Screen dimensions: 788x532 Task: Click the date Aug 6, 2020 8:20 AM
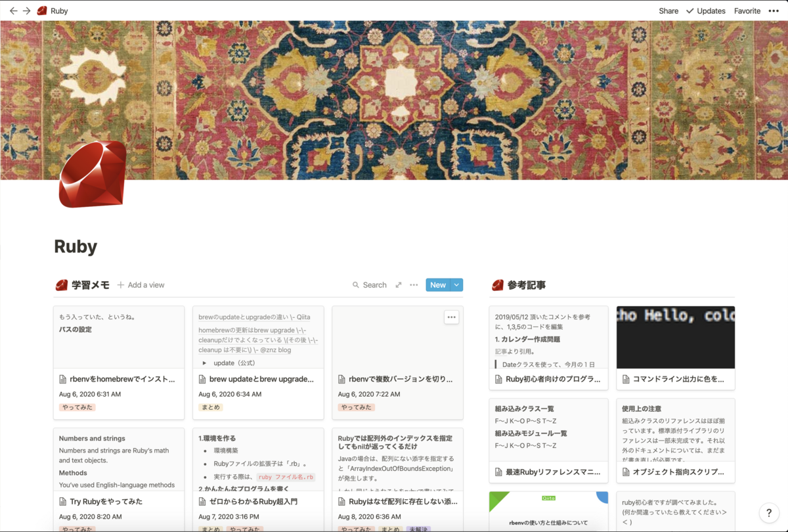tap(90, 517)
